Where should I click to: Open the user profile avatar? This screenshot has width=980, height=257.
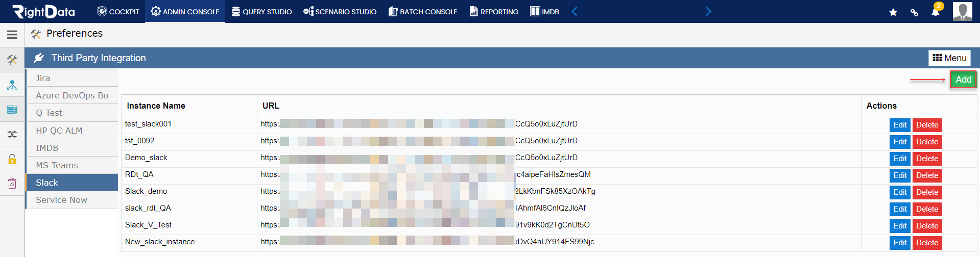963,11
